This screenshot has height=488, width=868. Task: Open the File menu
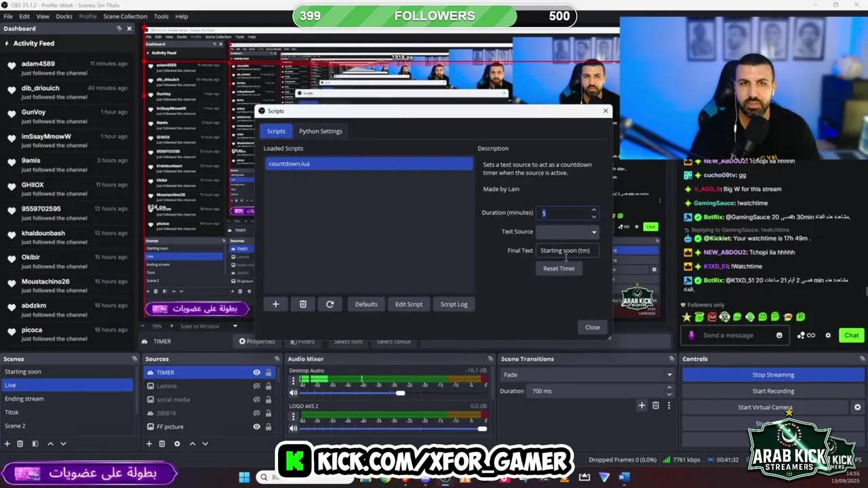pos(8,16)
